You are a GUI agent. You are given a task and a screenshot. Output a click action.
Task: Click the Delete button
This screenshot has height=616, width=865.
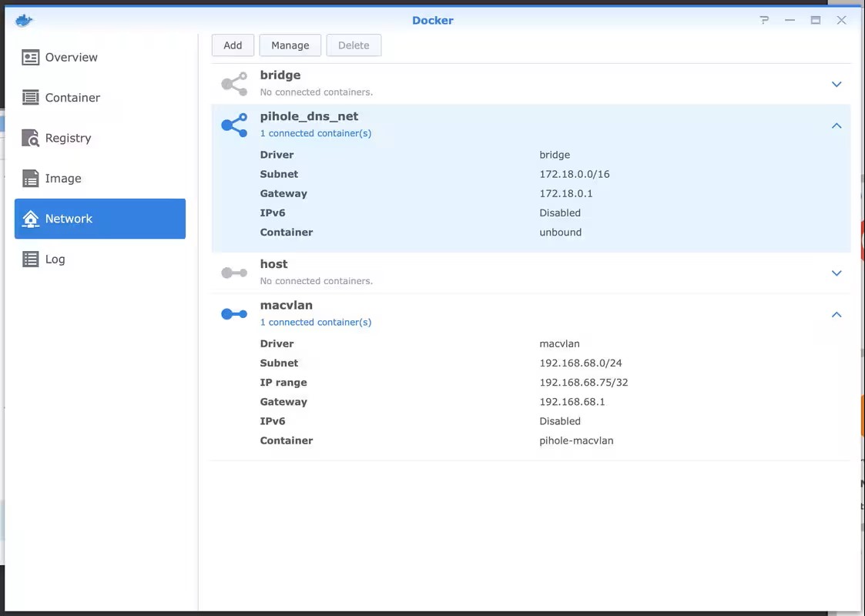pos(354,45)
